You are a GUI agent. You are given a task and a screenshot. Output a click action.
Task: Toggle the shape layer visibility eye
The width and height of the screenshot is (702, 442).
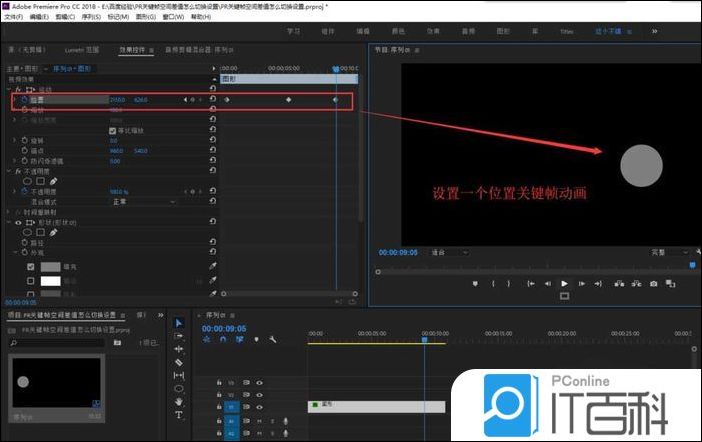[x=17, y=221]
